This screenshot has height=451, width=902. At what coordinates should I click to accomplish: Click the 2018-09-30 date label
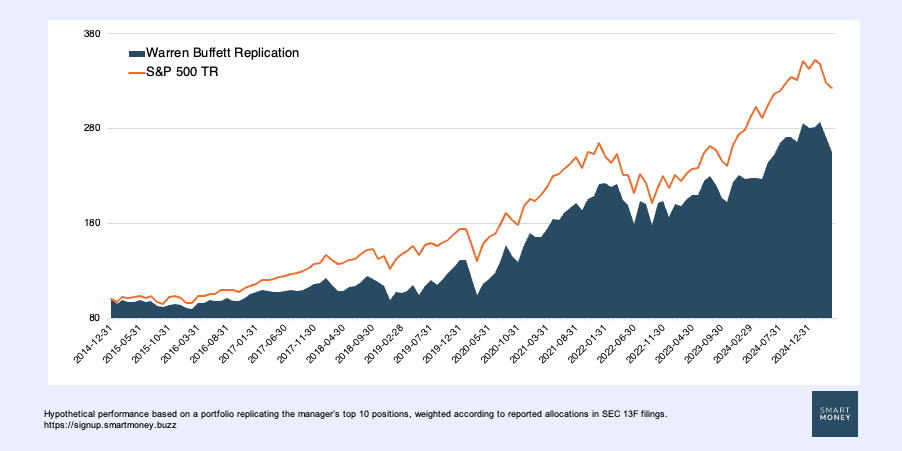(x=353, y=343)
